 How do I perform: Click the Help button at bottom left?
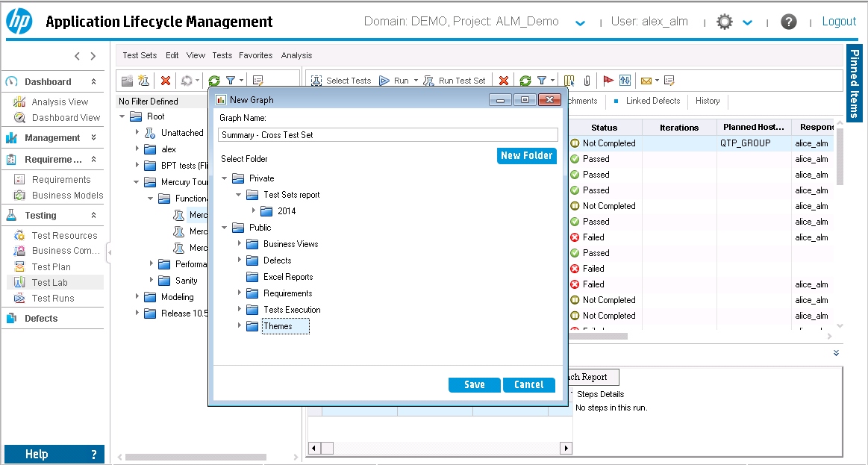tap(54, 454)
